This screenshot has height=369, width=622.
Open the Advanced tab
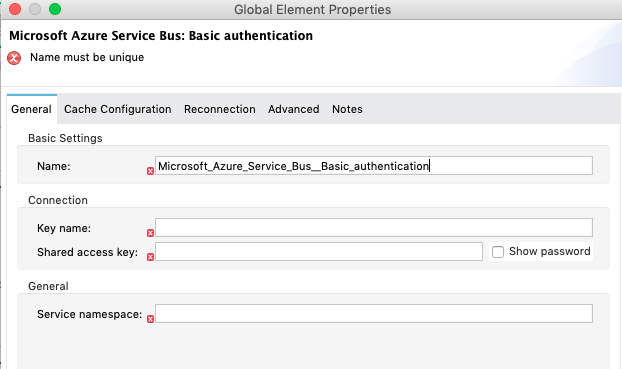(294, 109)
